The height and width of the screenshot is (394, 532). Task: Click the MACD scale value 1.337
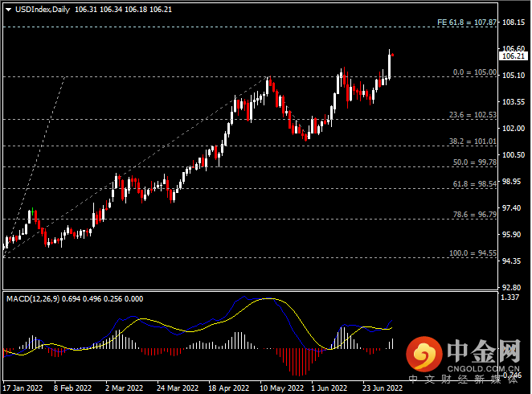(510, 298)
